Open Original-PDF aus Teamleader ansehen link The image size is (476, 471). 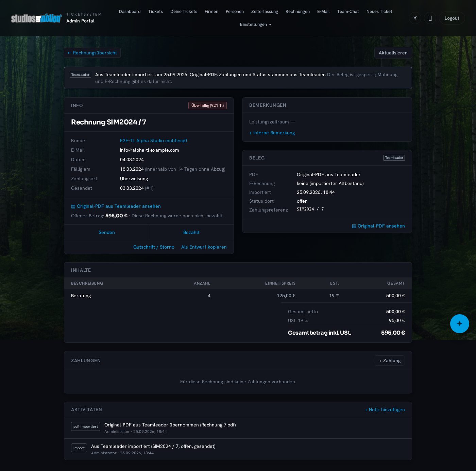pos(116,206)
